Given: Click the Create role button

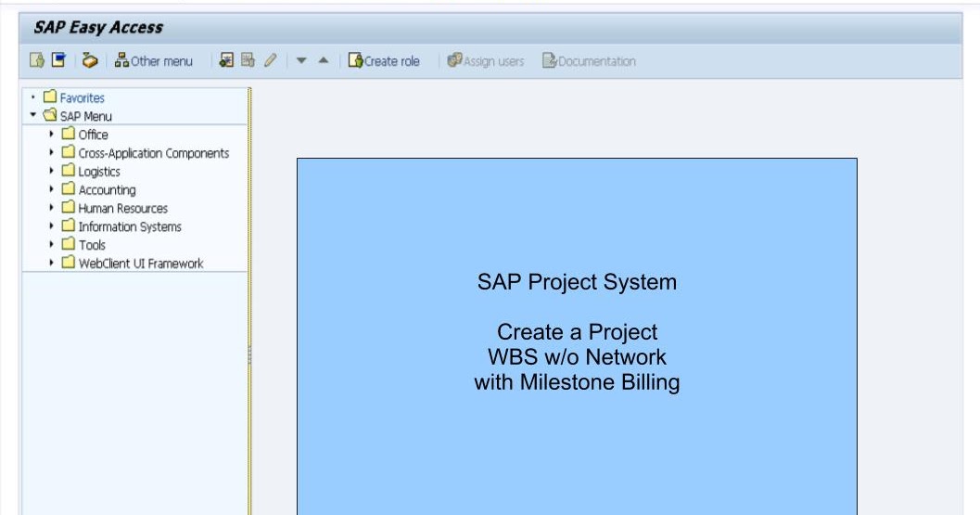Looking at the screenshot, I should click(x=384, y=60).
